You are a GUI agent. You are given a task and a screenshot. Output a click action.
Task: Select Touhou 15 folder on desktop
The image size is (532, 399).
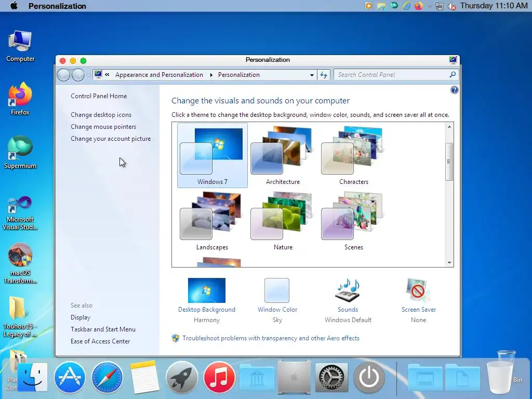coord(20,317)
